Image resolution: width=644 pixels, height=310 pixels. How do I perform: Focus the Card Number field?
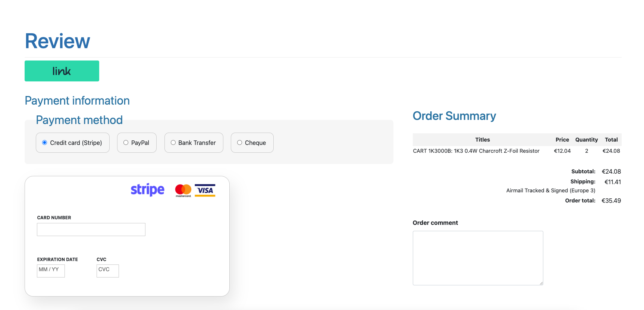(x=91, y=229)
